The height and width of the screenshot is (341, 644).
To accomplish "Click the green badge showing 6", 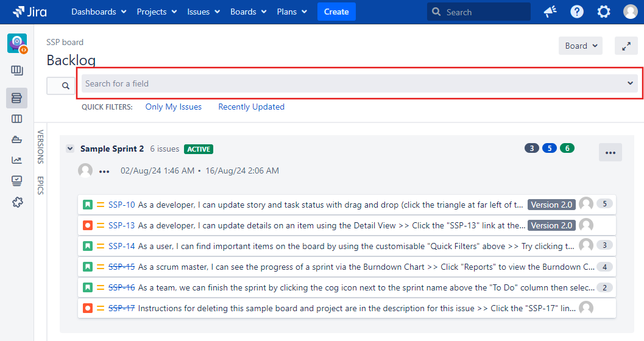I will pos(567,148).
